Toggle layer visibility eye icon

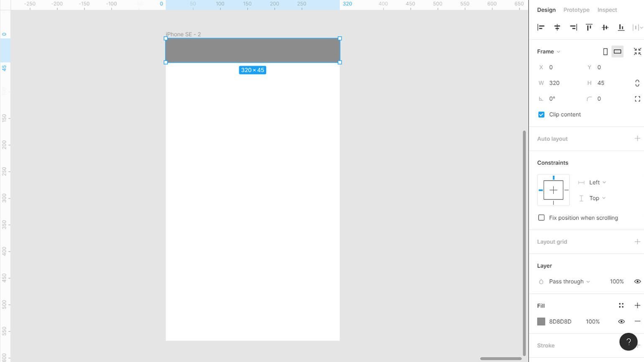tap(637, 282)
